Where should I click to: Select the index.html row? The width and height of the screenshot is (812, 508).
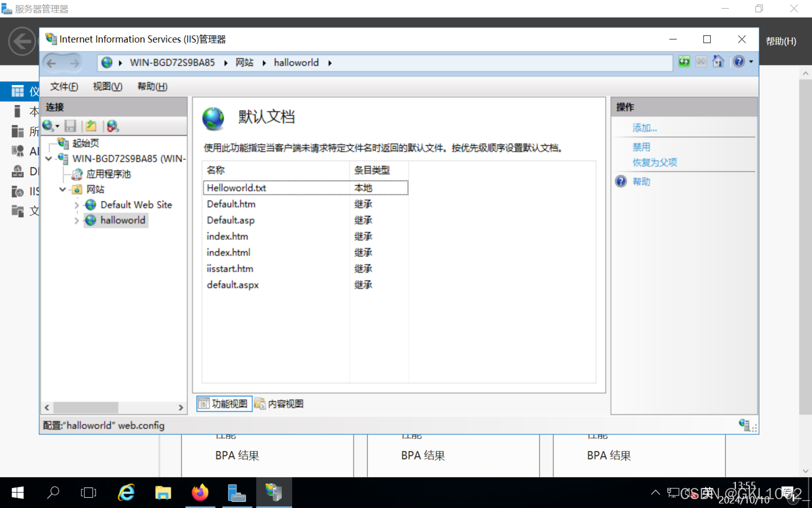(306, 253)
